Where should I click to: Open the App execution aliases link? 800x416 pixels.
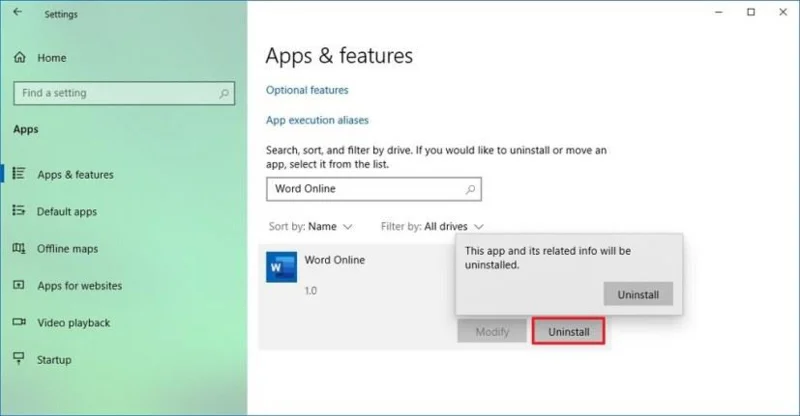pos(317,120)
